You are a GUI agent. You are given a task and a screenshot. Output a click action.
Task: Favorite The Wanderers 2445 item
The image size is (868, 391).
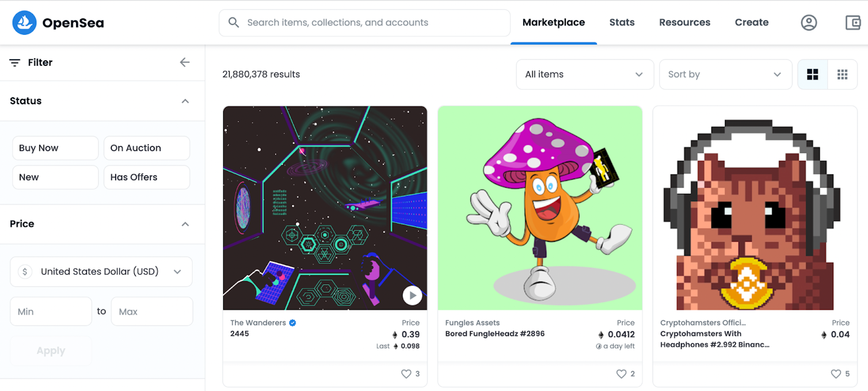[406, 374]
